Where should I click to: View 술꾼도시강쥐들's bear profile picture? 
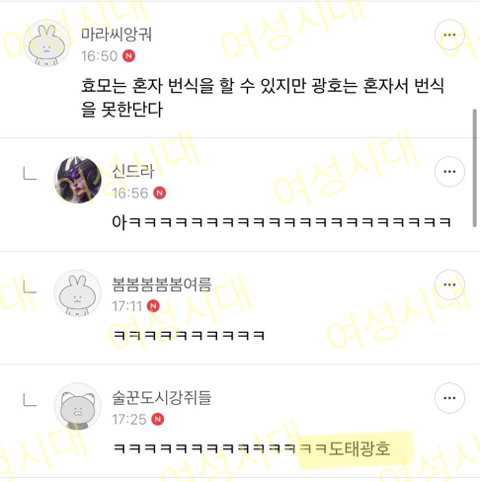pos(78,407)
